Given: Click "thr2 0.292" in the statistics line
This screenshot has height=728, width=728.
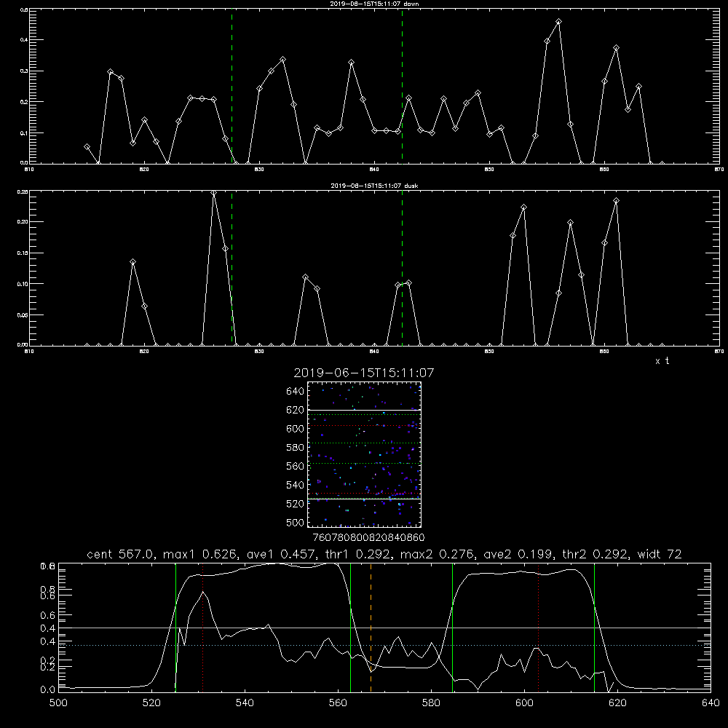Looking at the screenshot, I should coord(596,554).
